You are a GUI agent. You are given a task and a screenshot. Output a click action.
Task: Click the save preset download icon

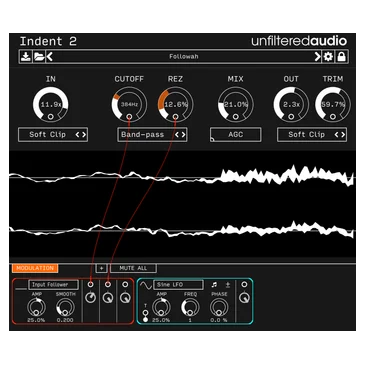coord(25,57)
